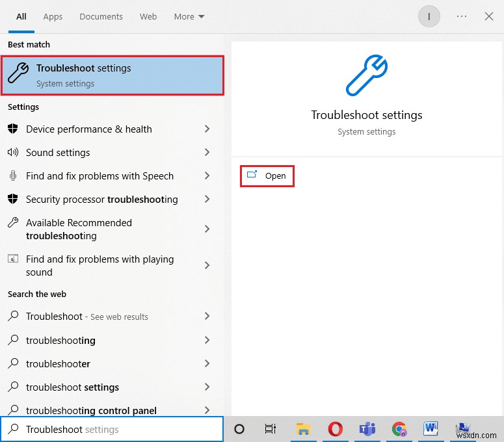Open Device performance & health result
This screenshot has width=504, height=442.
[112, 129]
